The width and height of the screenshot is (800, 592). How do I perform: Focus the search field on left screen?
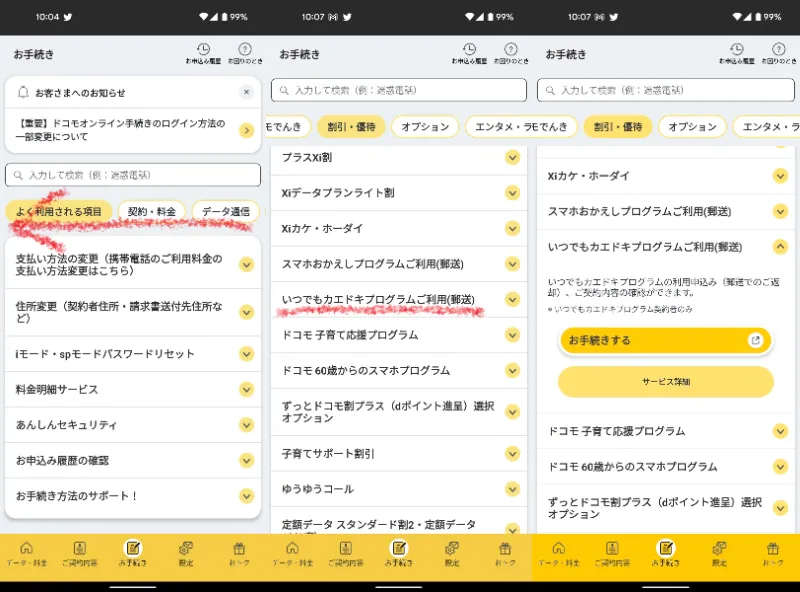pos(133,175)
